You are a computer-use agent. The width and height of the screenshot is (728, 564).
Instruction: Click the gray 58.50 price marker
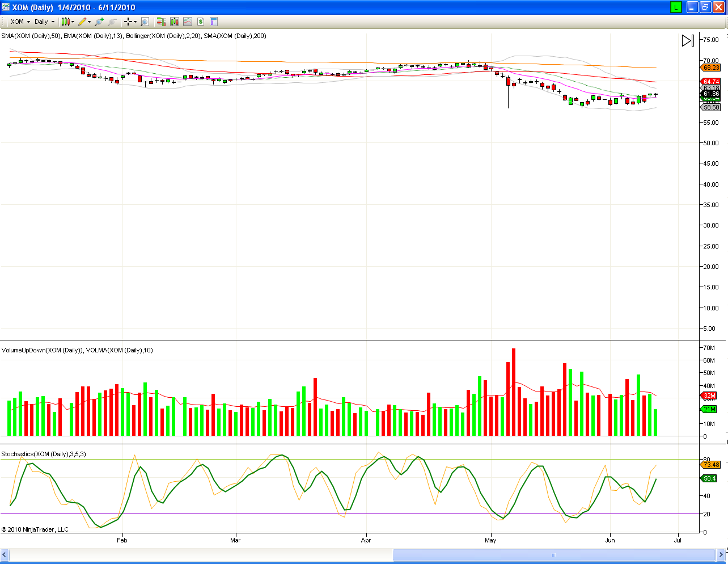coord(711,107)
